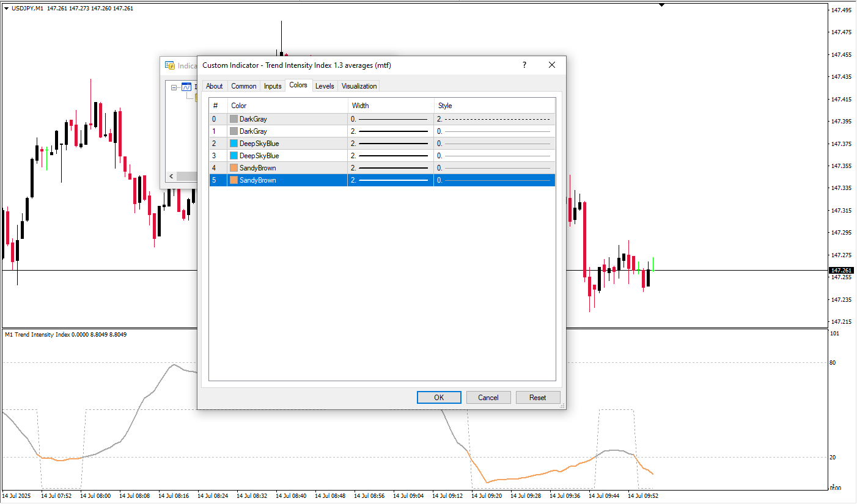Click the Reset button

(x=537, y=398)
